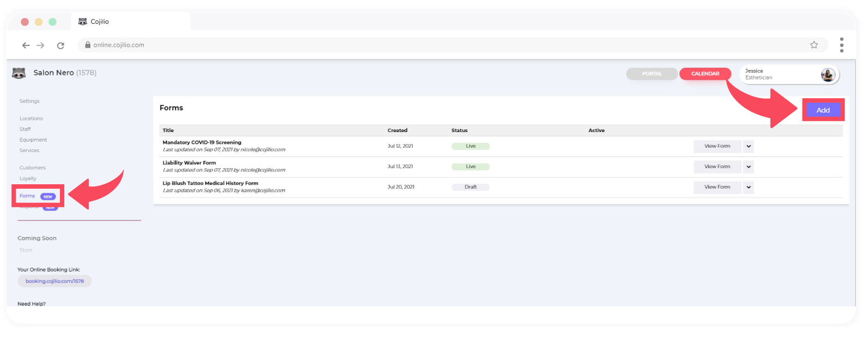Expand options for the Lip Blush Tattoo form
The height and width of the screenshot is (338, 868).
(x=748, y=187)
